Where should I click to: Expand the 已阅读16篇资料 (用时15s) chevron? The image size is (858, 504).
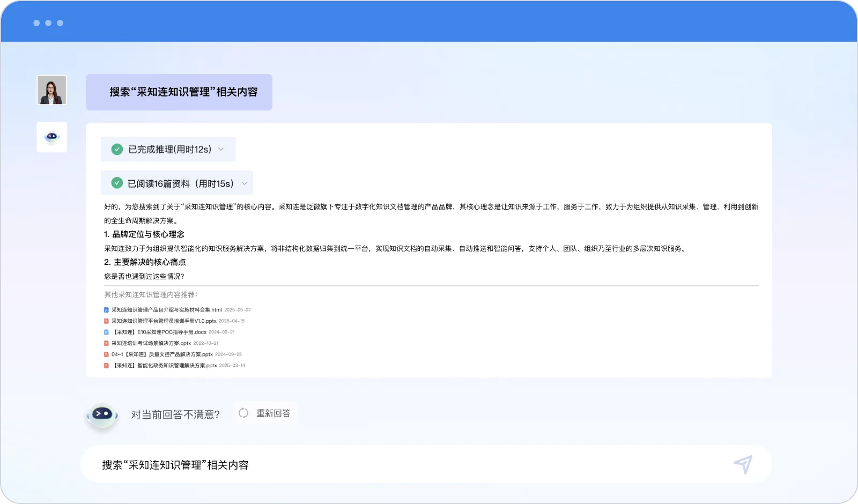[x=245, y=183]
